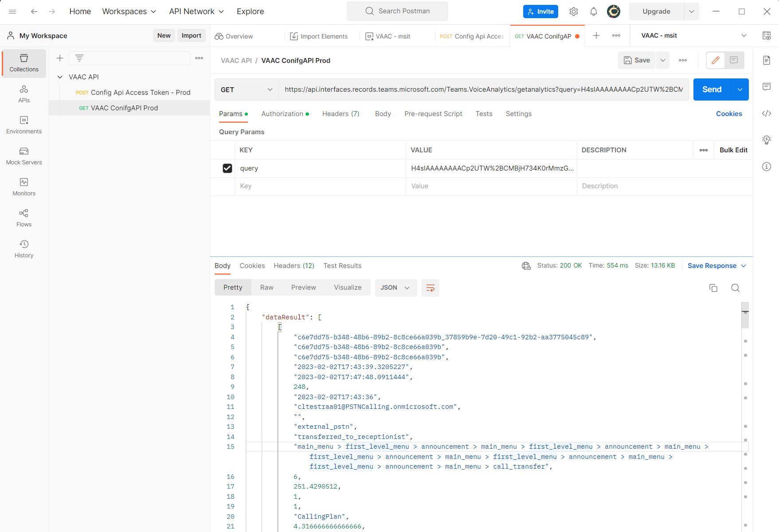Open the environment quick look icon
779x532 pixels.
coord(767,35)
